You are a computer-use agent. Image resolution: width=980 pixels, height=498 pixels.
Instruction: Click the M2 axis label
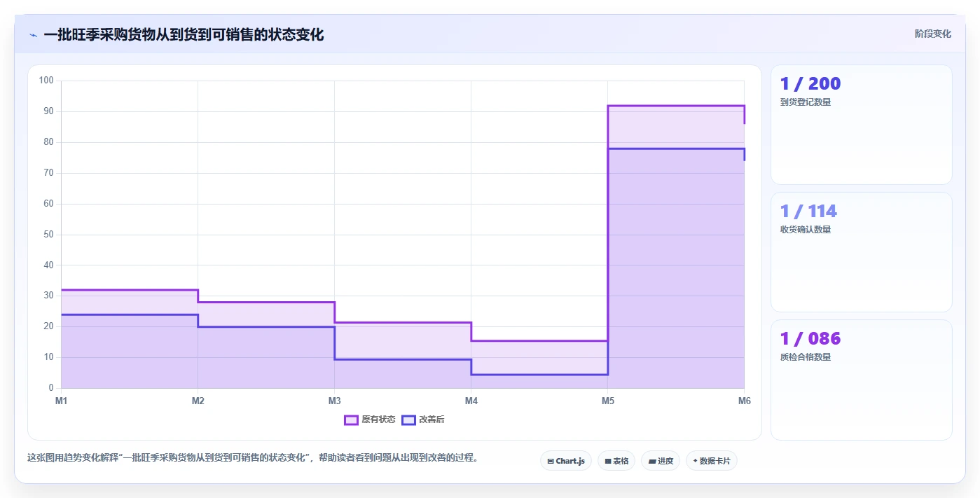pyautogui.click(x=198, y=401)
